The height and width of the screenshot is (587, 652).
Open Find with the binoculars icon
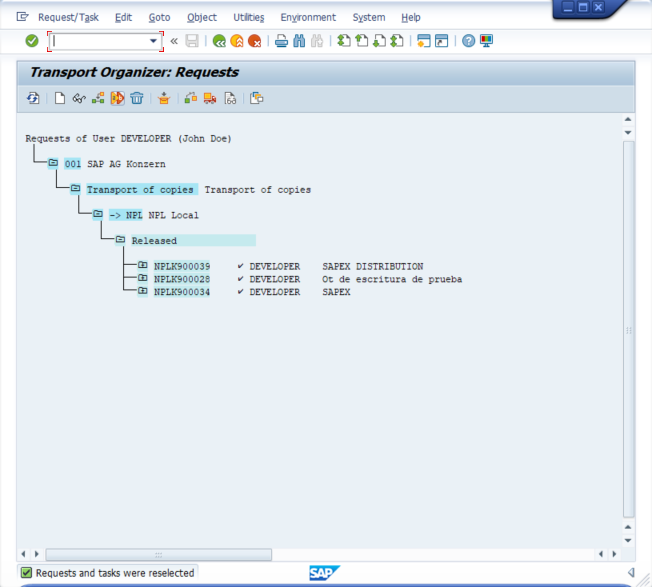point(299,41)
